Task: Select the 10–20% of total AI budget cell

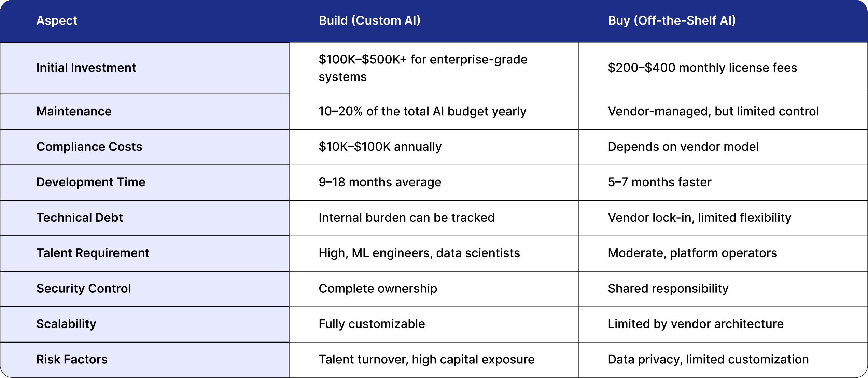Action: [x=422, y=111]
